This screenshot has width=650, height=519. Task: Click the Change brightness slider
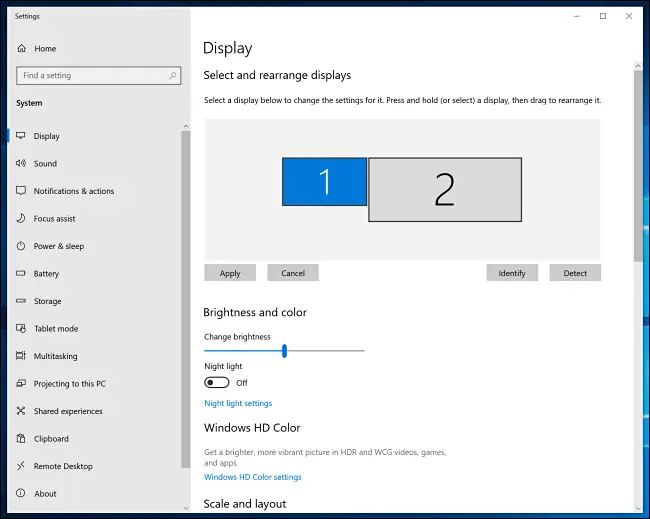tap(284, 350)
